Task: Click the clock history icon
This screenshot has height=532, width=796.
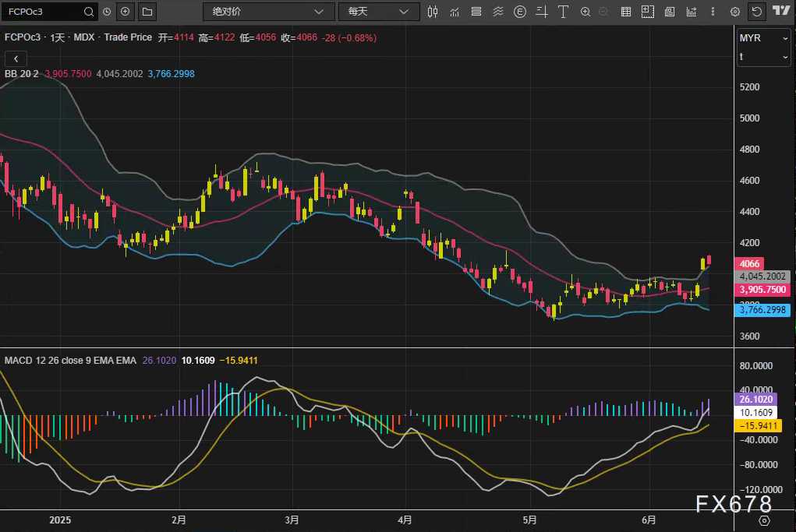Action: tap(106, 12)
